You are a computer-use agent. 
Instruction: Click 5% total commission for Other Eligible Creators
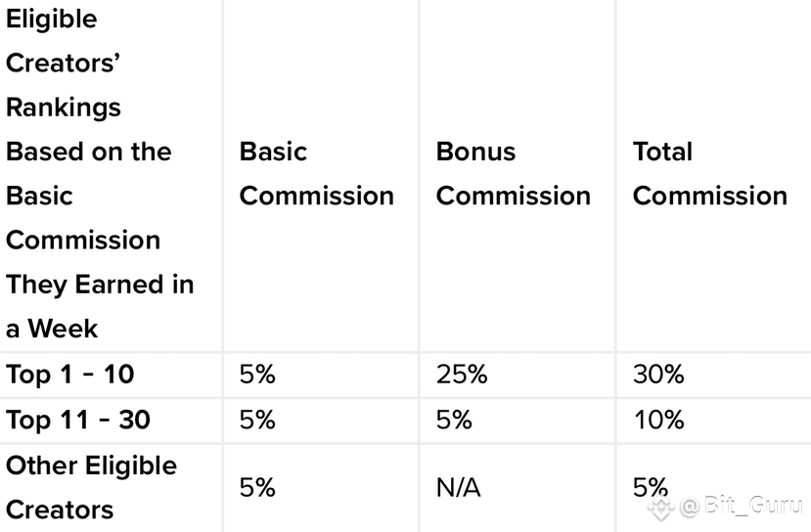click(x=651, y=488)
